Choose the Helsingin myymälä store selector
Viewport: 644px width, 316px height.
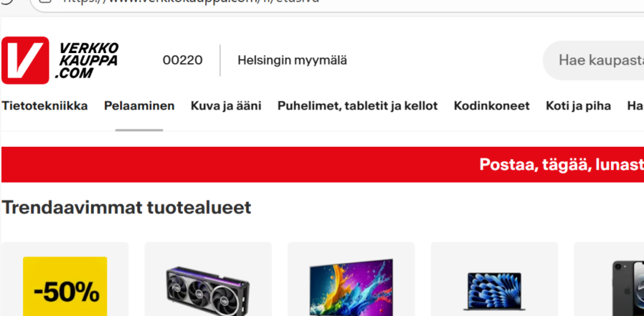(x=292, y=60)
